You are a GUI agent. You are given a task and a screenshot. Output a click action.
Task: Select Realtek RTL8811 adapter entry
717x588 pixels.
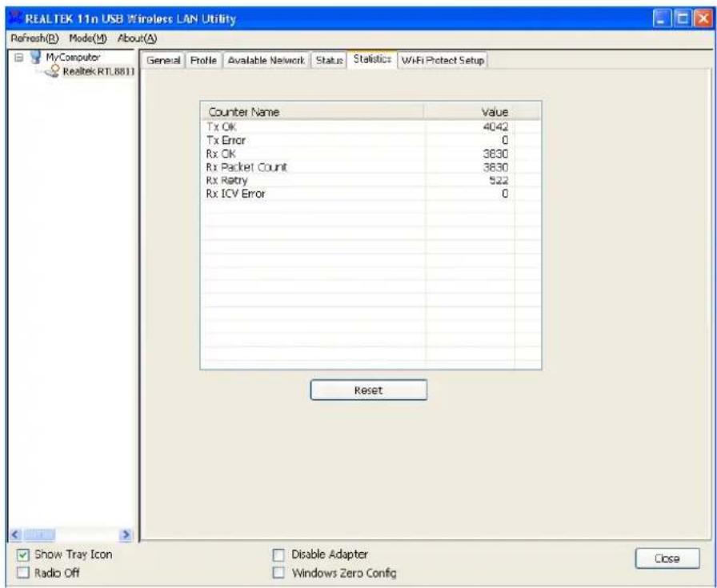tap(98, 72)
